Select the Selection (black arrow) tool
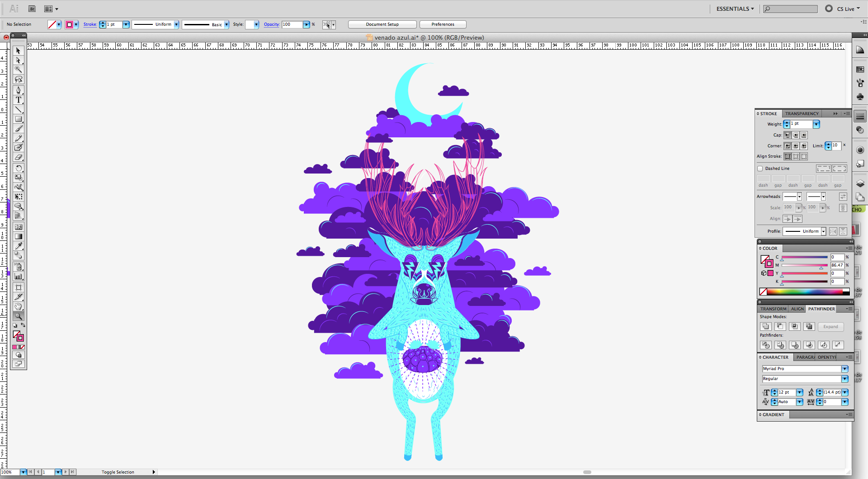868x479 pixels. tap(18, 51)
